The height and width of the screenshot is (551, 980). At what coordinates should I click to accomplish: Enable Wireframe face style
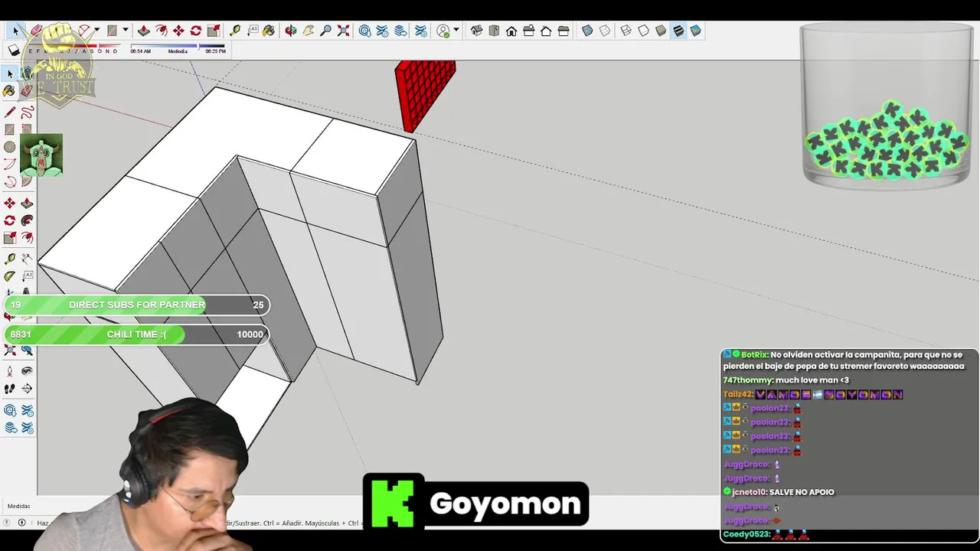626,31
